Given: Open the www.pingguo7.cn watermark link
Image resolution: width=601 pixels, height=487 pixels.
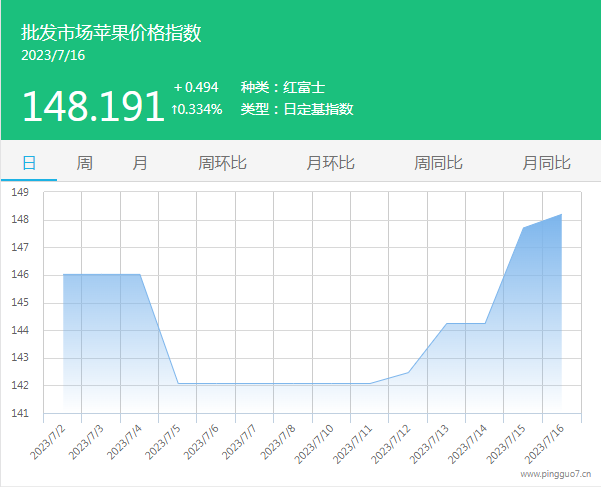Looking at the screenshot, I should tap(554, 476).
